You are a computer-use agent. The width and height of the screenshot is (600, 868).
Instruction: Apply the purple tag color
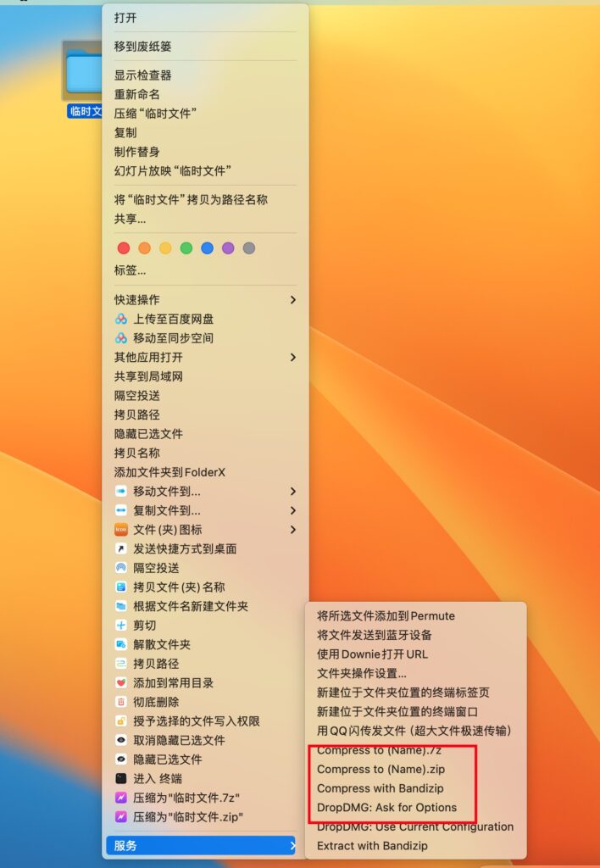[228, 248]
